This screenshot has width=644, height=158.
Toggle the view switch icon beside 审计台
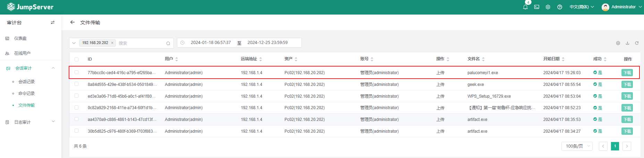(53, 23)
